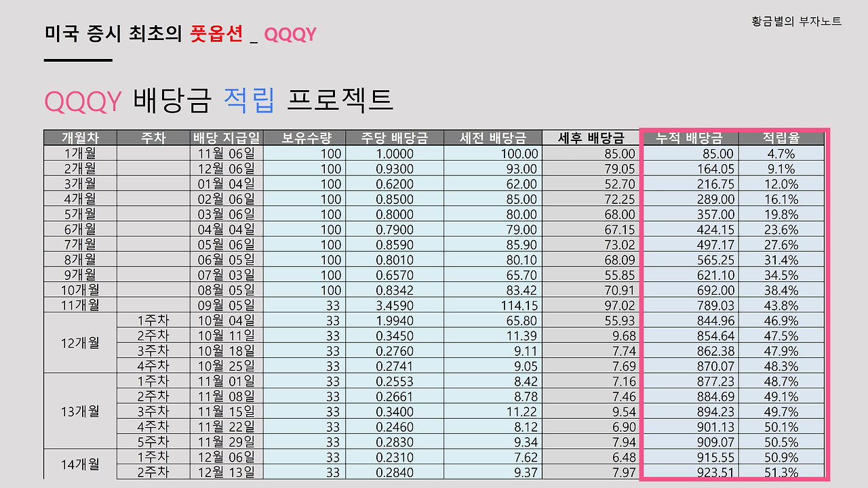The image size is (868, 488).
Task: Select the payment date '11월 29일'
Action: point(226,442)
